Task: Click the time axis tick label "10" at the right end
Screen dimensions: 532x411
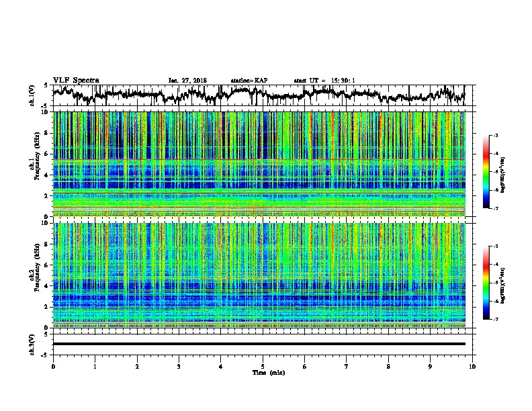Action: pos(472,366)
